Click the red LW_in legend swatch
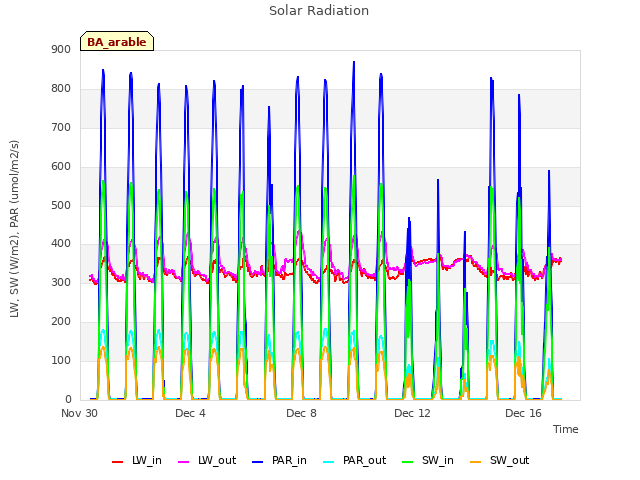Viewport: 640px width, 480px height. pyautogui.click(x=118, y=462)
